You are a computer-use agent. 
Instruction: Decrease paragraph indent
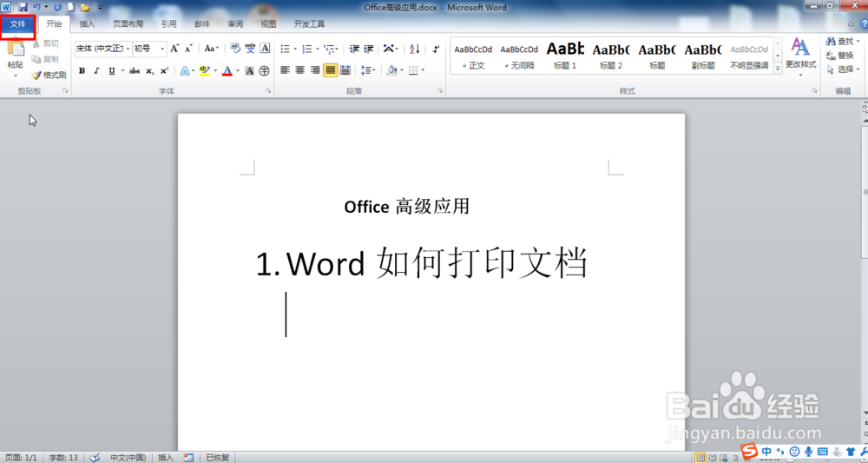point(354,49)
